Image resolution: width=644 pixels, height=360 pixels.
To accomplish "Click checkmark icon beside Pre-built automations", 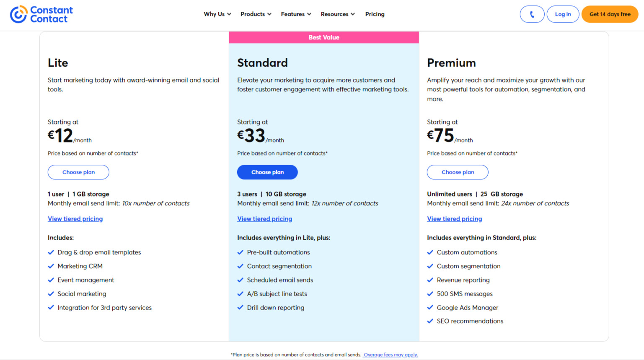I will pyautogui.click(x=241, y=252).
